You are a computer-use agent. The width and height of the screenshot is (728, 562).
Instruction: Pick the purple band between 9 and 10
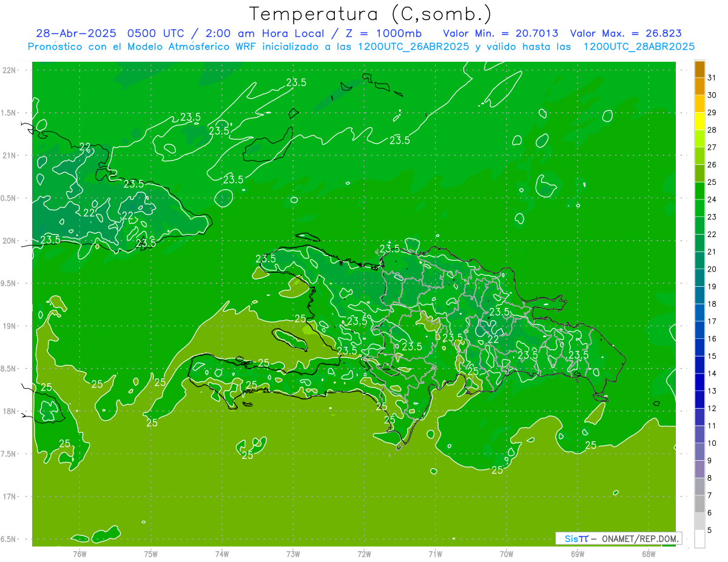click(x=699, y=452)
